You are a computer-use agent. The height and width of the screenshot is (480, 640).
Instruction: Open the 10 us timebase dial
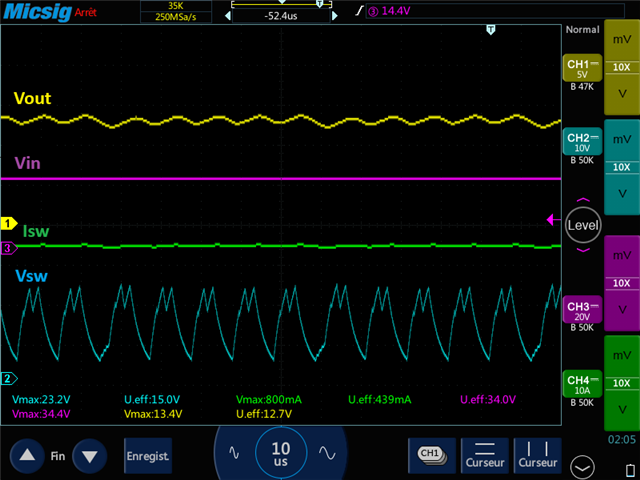tap(281, 453)
